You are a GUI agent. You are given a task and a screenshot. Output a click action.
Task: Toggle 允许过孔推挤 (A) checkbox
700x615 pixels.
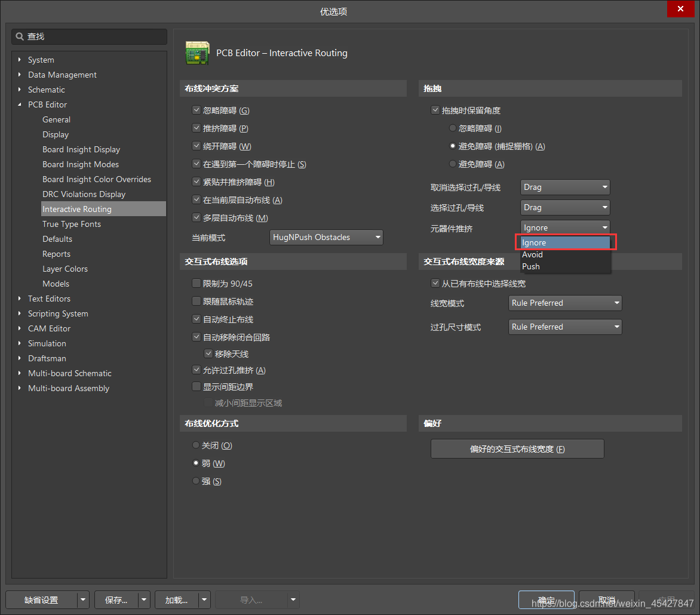(x=197, y=370)
